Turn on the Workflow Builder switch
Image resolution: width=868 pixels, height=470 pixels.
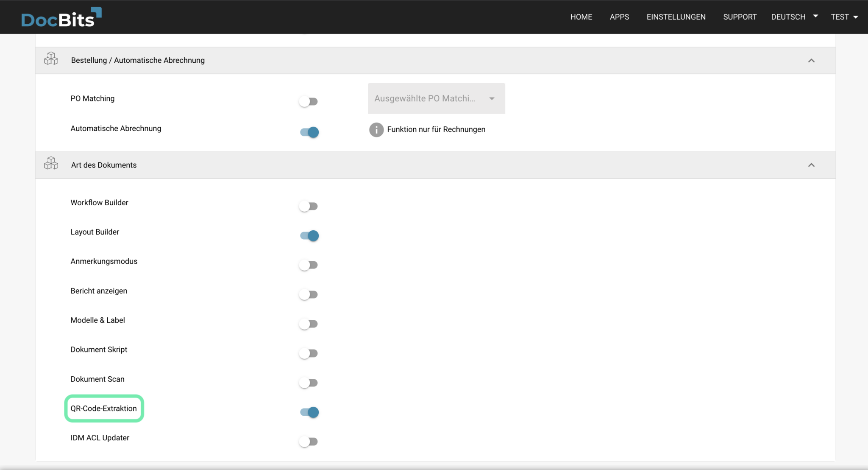tap(309, 207)
